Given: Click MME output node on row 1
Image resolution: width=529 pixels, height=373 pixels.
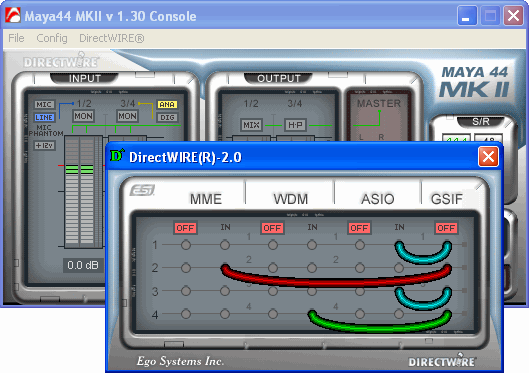Looking at the screenshot, I should pos(186,245).
